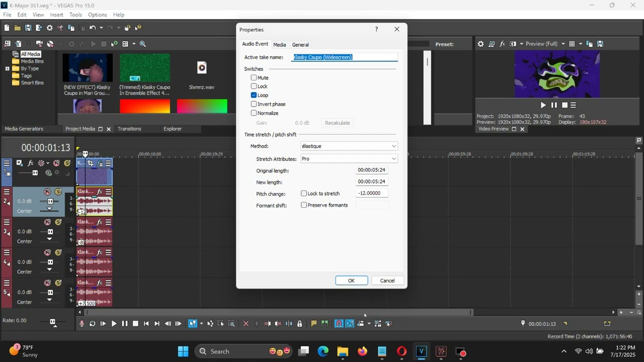Open the Insert menu
644x362 pixels.
56,15
